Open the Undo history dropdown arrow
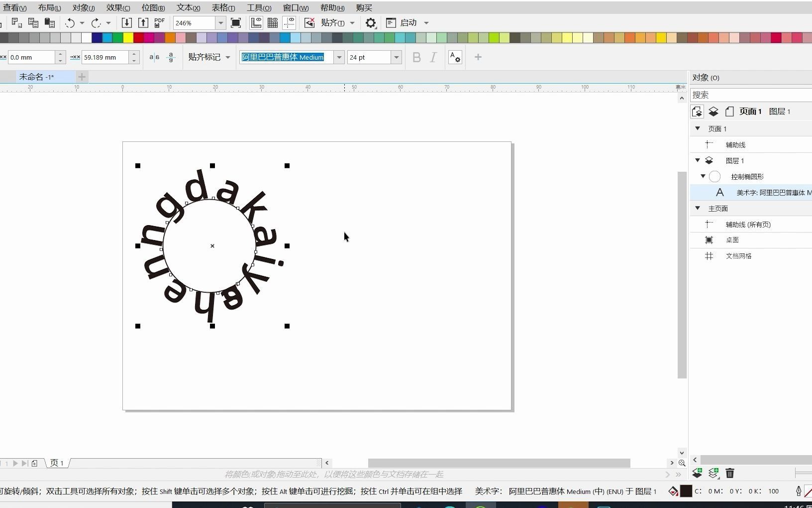 (x=82, y=23)
